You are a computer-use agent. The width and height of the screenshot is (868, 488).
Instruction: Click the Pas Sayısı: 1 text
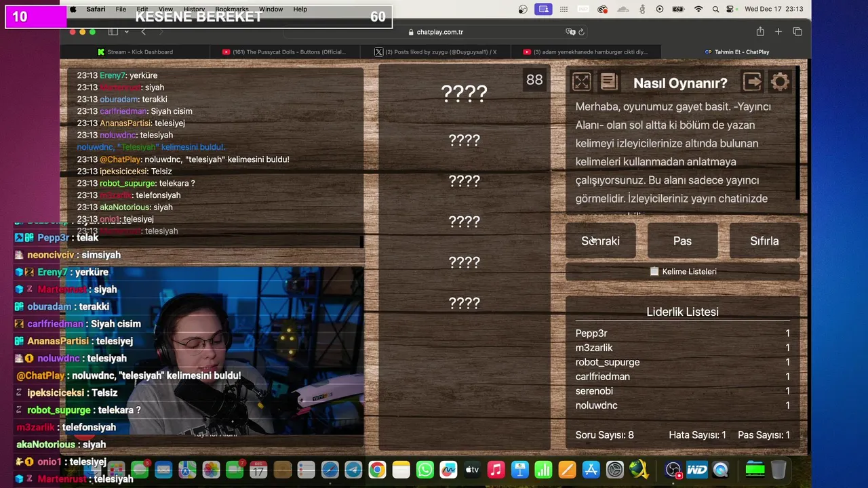pos(764,435)
